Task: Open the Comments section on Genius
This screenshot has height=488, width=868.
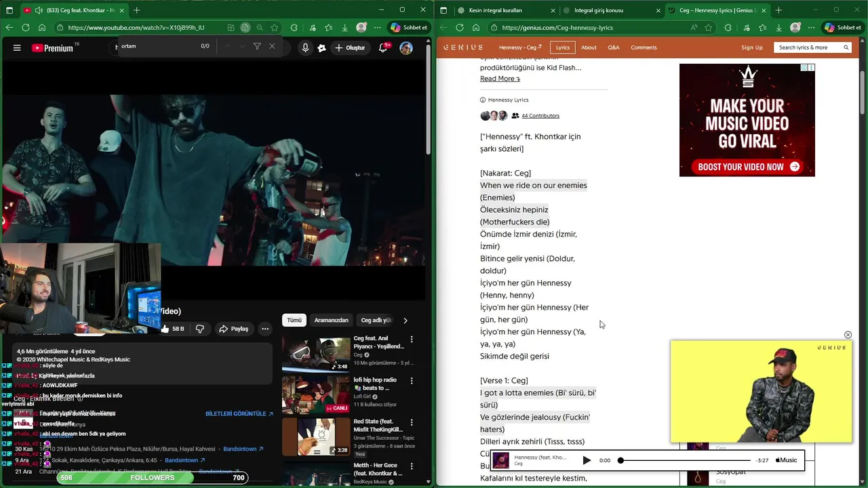Action: pyautogui.click(x=644, y=47)
